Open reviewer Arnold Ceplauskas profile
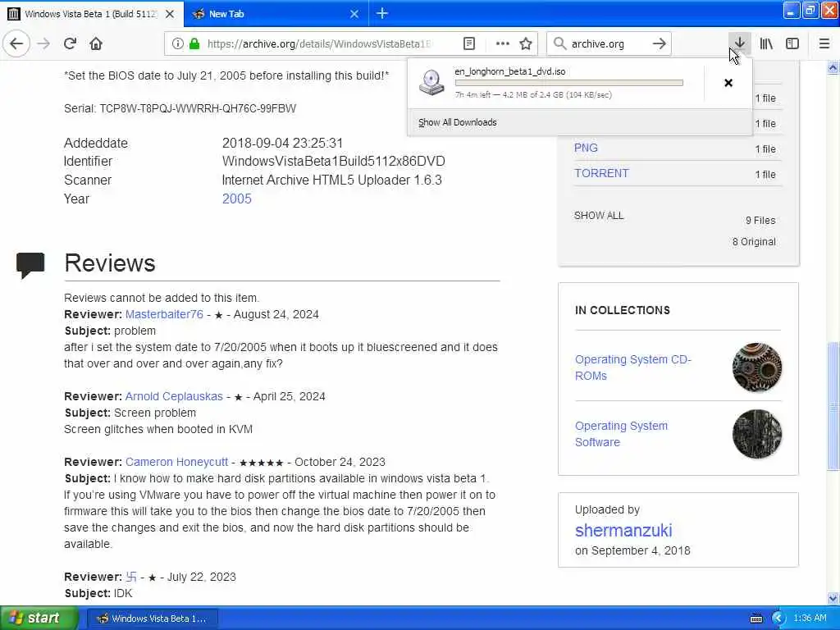Viewport: 840px width, 630px height. [174, 396]
